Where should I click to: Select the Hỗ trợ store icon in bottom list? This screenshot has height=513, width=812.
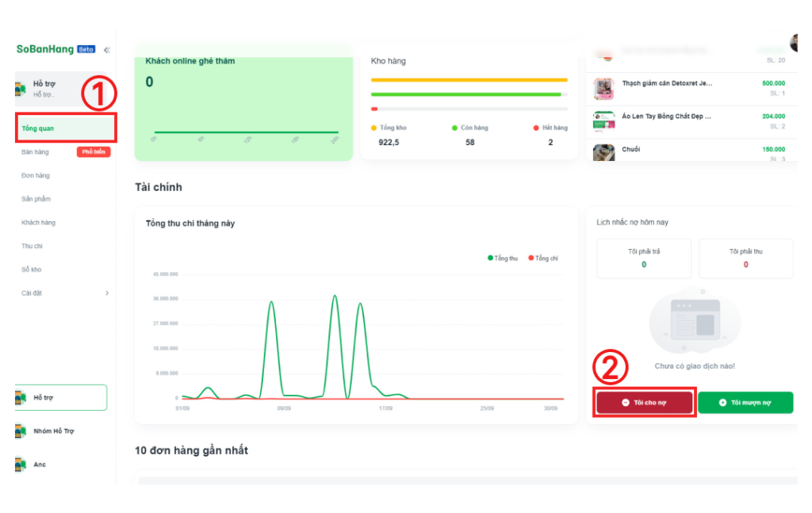21,398
